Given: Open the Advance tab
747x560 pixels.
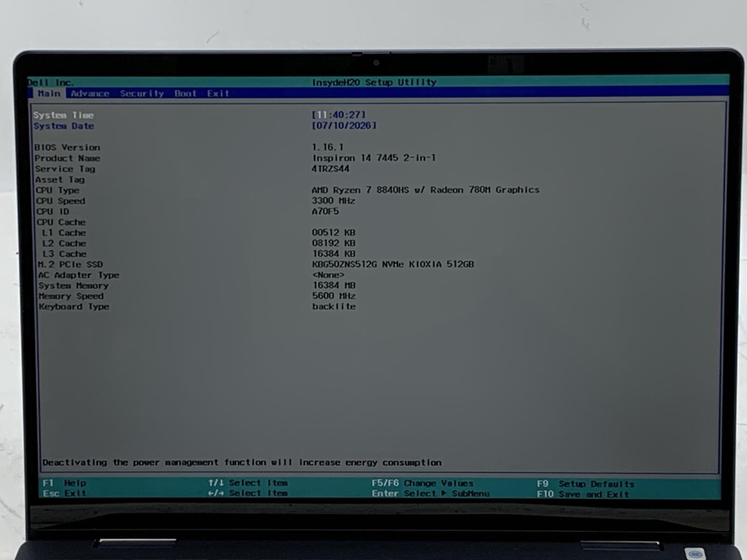Looking at the screenshot, I should tap(90, 93).
